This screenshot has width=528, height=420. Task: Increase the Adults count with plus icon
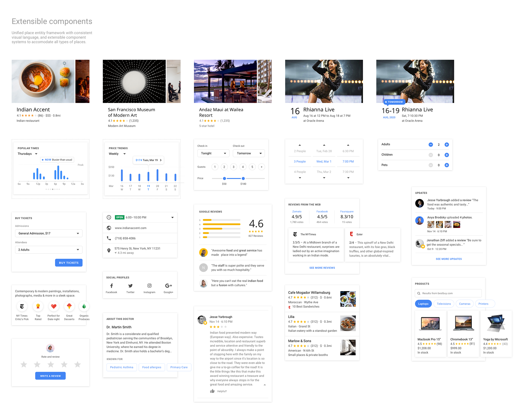(447, 144)
